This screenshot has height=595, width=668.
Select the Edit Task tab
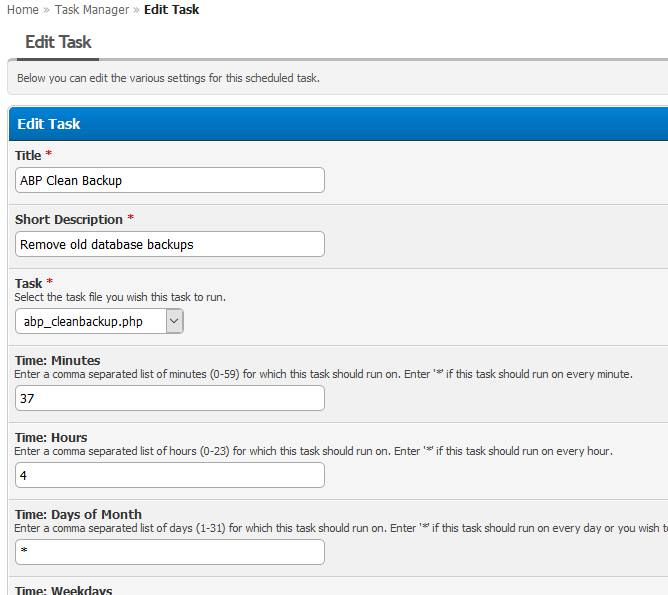(x=58, y=42)
